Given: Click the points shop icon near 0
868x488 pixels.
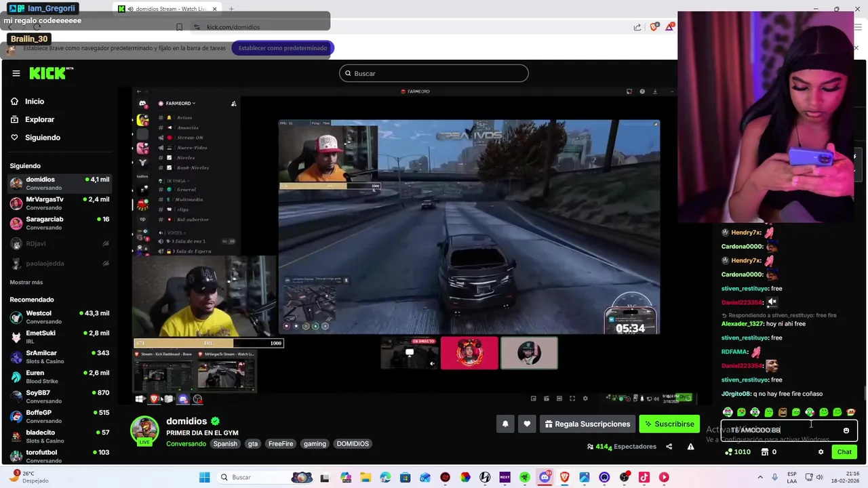Looking at the screenshot, I should click(765, 452).
